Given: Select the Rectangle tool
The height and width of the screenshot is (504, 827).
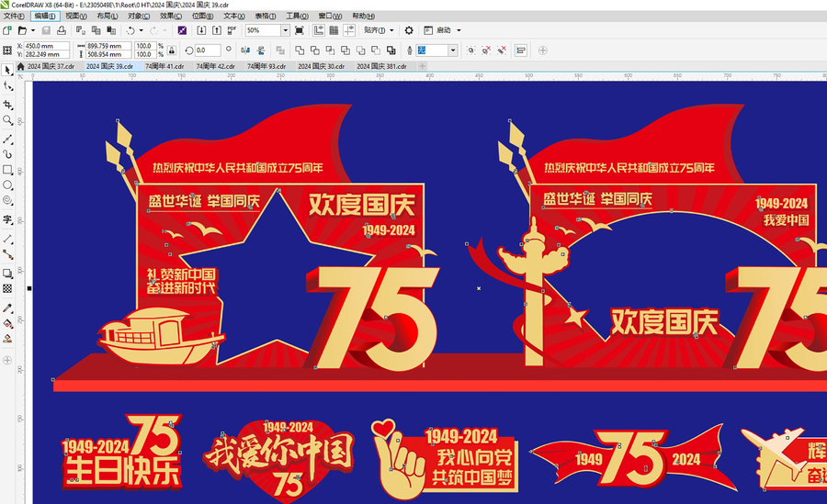Looking at the screenshot, I should coord(7,170).
